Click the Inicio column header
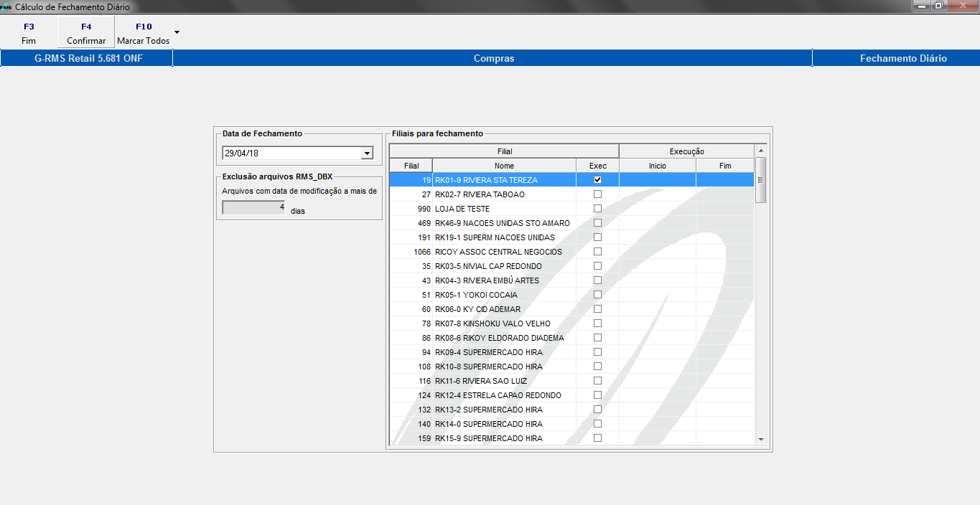 tap(657, 166)
